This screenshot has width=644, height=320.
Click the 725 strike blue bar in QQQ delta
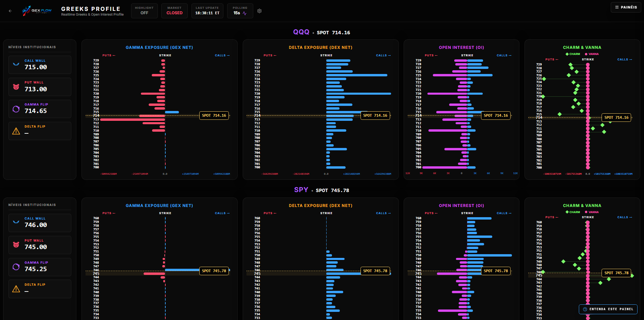pyautogui.click(x=357, y=75)
